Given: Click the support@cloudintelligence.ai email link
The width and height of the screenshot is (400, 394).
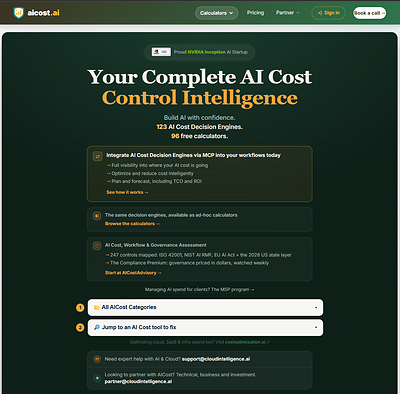Looking at the screenshot, I should coord(216,359).
